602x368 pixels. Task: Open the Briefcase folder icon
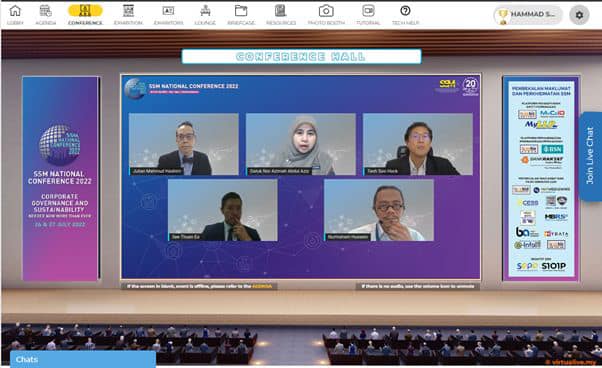coord(241,11)
